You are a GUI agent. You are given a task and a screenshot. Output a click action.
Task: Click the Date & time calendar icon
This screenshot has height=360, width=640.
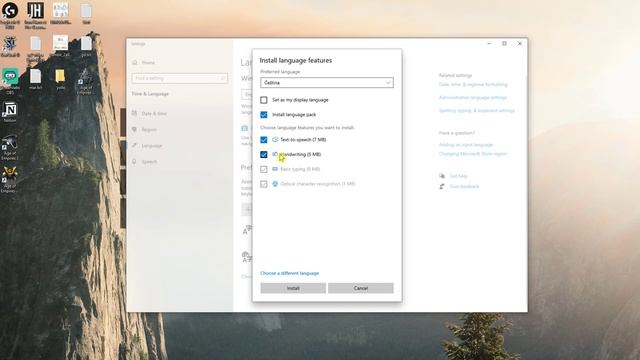pyautogui.click(x=134, y=113)
